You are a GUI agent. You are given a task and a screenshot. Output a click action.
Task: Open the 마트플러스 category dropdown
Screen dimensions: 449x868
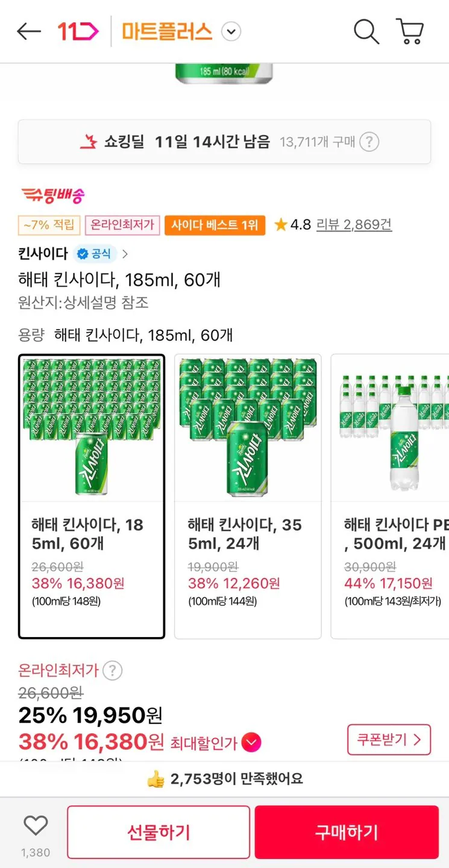point(231,31)
